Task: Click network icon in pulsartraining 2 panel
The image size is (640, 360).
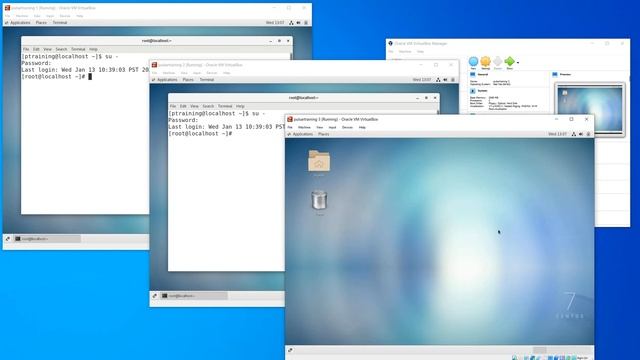Action: coord(438,80)
